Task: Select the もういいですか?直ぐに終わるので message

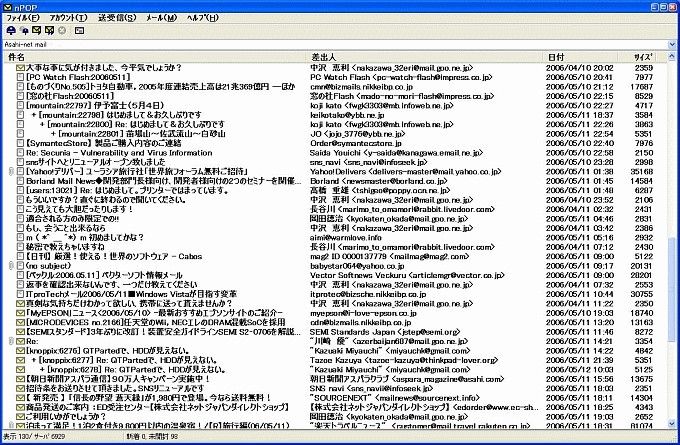Action: click(105, 200)
